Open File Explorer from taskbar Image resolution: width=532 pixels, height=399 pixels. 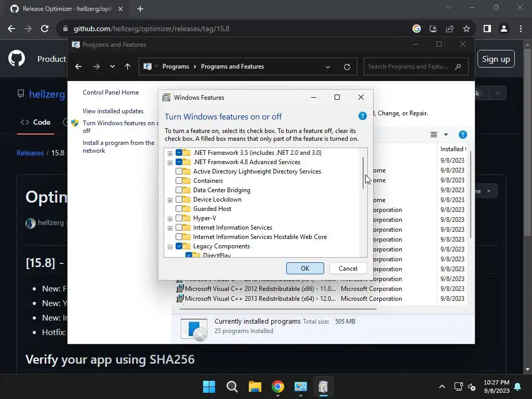[x=255, y=387]
